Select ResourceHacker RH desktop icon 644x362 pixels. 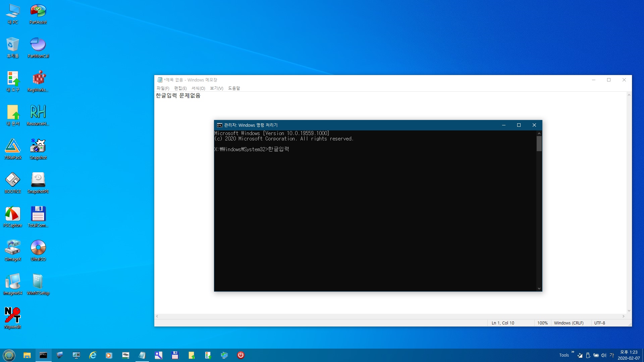tap(38, 116)
